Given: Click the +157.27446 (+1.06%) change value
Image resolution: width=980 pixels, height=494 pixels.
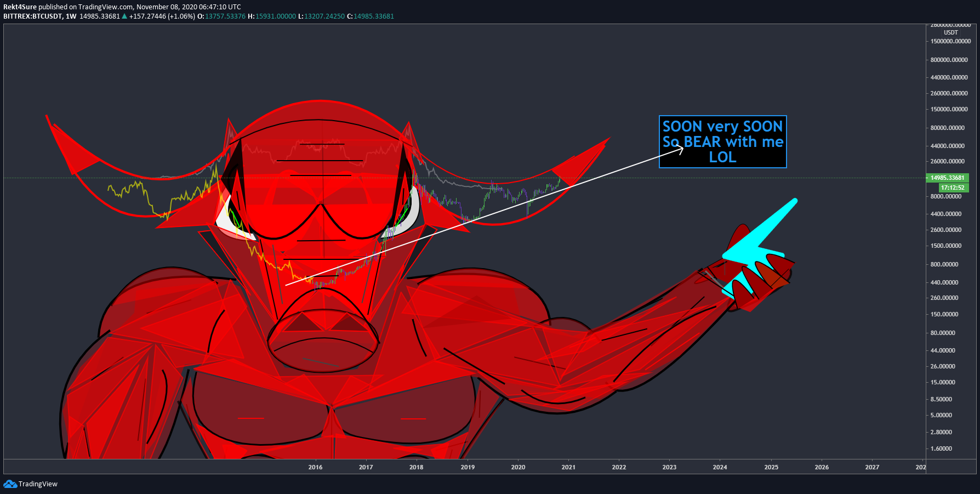Looking at the screenshot, I should click(x=162, y=16).
